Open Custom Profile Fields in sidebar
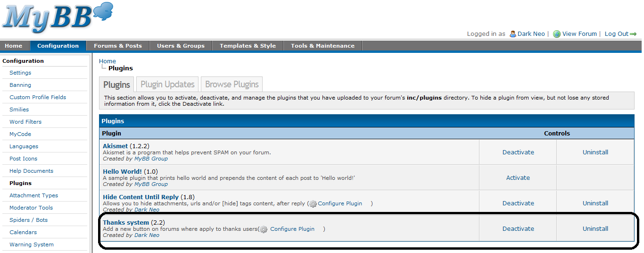 tap(38, 97)
